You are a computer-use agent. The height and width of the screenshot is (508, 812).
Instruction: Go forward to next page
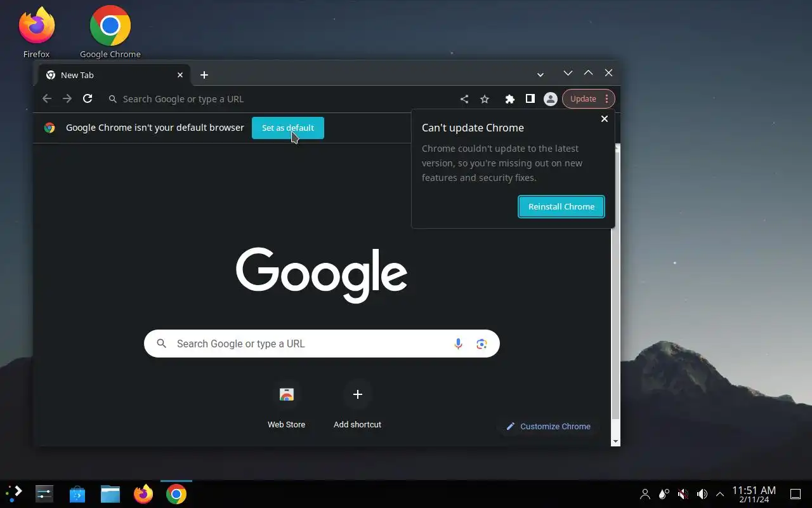tap(67, 98)
